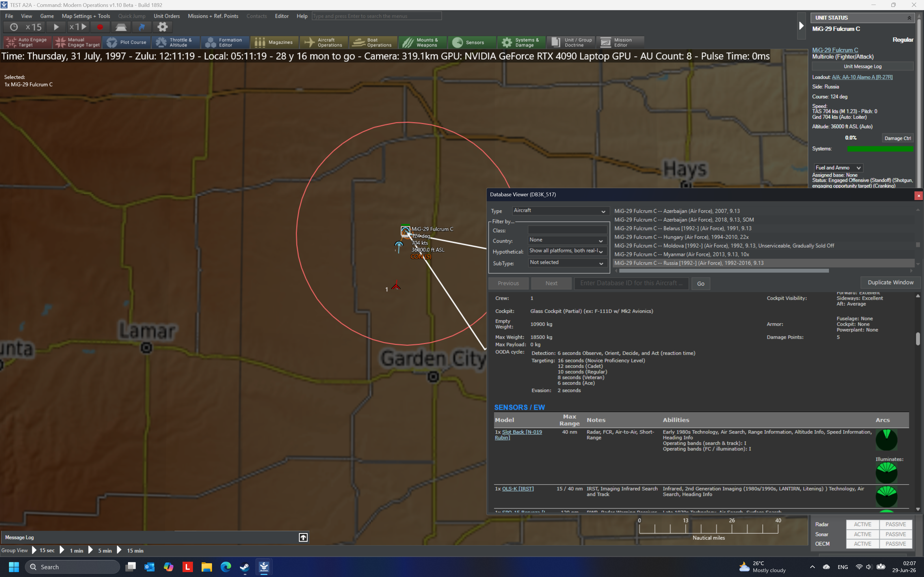Click the MiG-29 Fulcrum C unit on map
Screen dimensions: 924x577
pyautogui.click(x=405, y=231)
